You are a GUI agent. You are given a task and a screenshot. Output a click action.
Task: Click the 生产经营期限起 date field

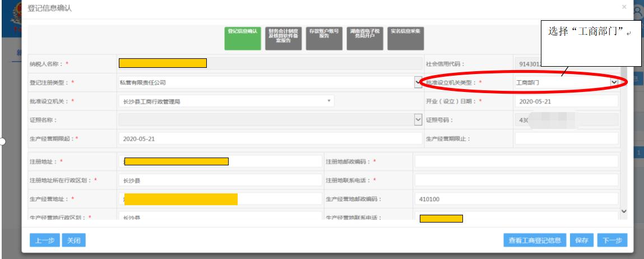270,138
